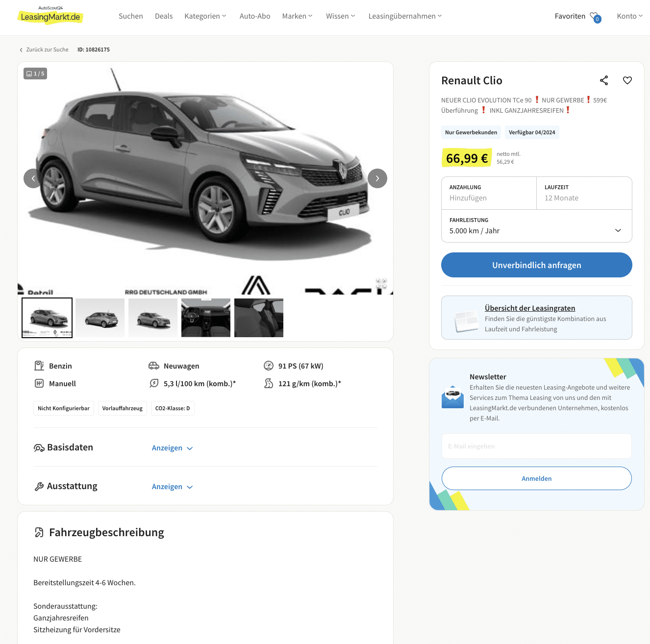Click the Verfügbar 04/2024 tag

(532, 132)
